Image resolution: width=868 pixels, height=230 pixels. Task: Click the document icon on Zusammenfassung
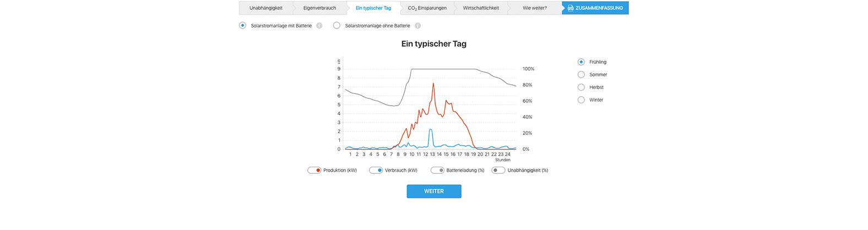click(x=570, y=8)
